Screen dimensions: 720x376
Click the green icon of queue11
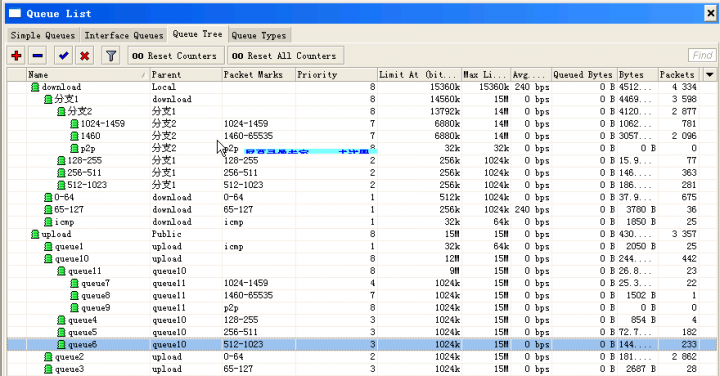[x=61, y=271]
